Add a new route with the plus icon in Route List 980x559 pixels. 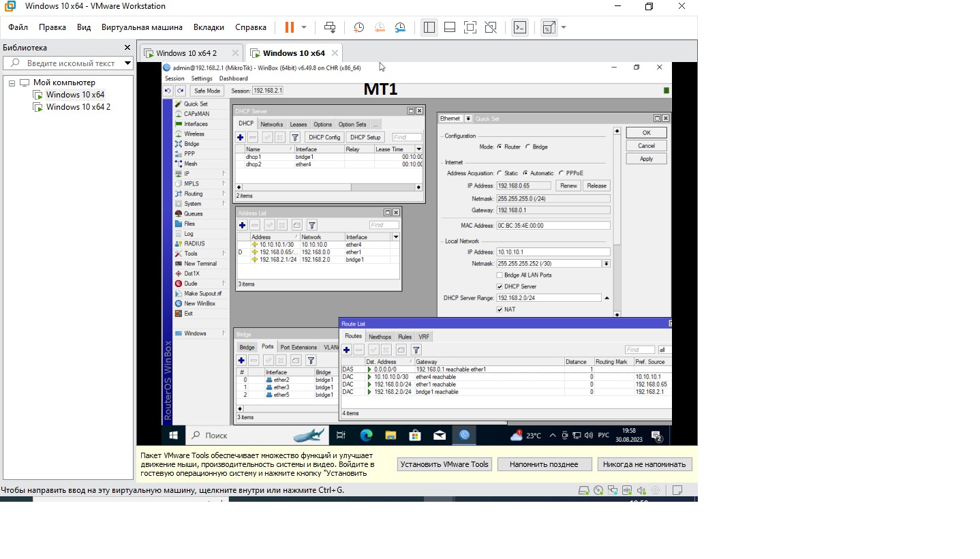tap(346, 350)
